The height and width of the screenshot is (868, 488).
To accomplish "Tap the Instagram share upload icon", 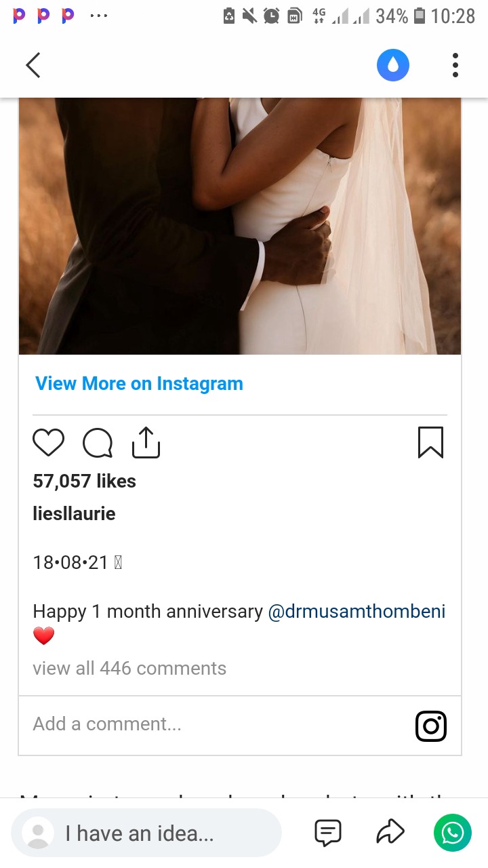I will coord(146,442).
